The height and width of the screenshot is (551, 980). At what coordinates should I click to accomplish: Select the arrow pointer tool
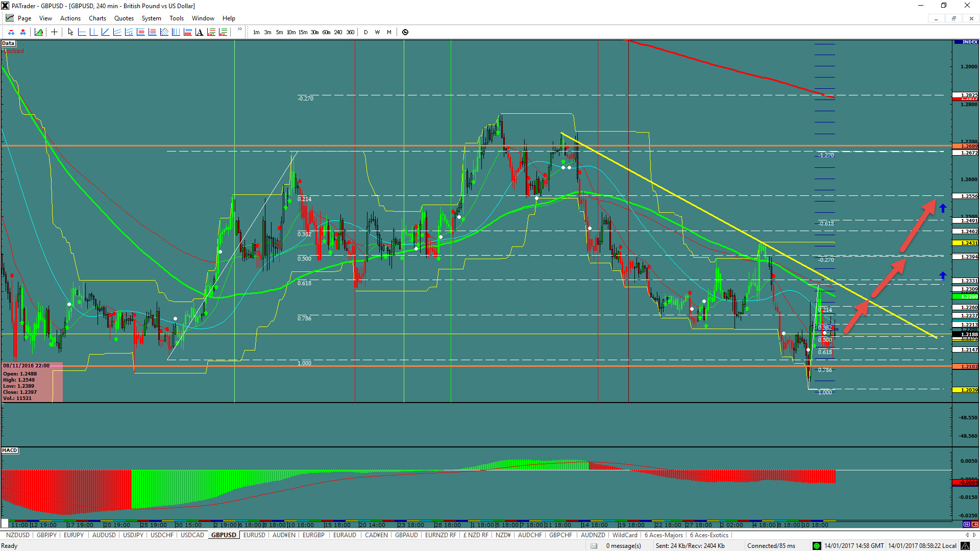click(70, 32)
